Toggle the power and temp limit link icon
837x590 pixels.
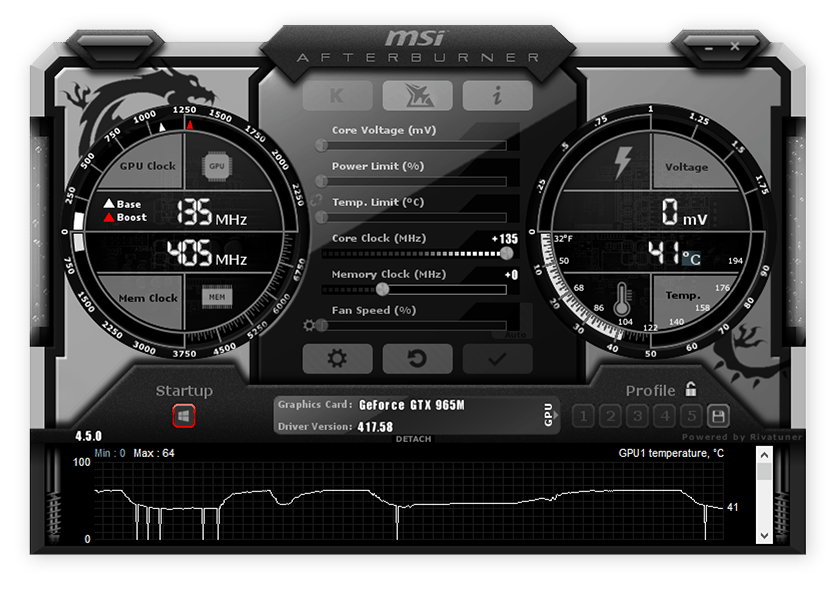(316, 200)
